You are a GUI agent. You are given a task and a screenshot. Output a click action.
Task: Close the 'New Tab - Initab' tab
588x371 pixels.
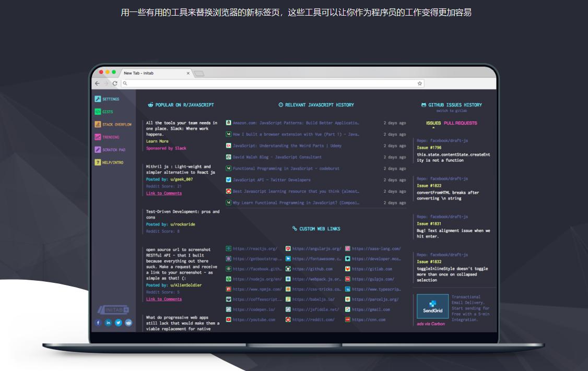(188, 74)
